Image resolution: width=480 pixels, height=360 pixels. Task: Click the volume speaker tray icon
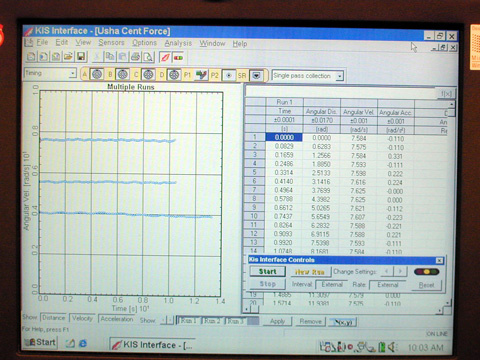coord(392,347)
